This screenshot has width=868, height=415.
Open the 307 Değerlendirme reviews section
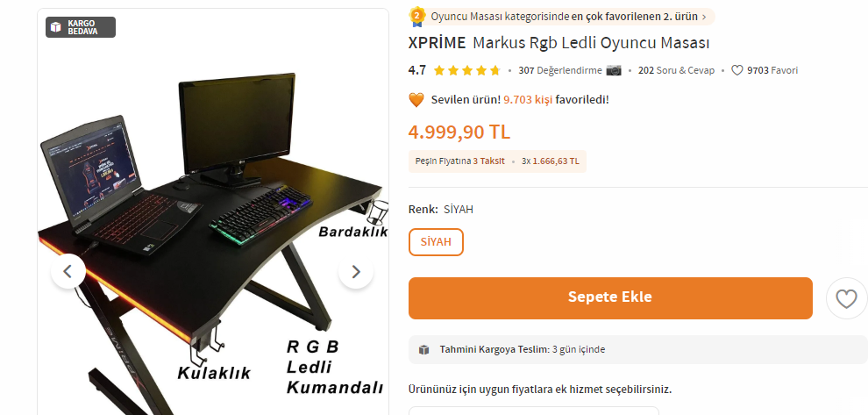click(x=559, y=70)
